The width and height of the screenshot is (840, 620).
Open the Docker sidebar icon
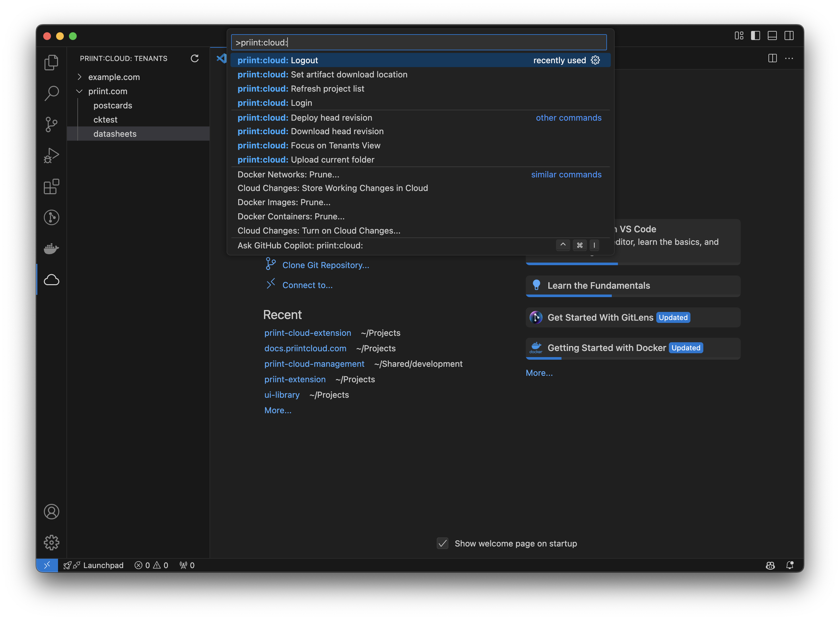(x=51, y=248)
